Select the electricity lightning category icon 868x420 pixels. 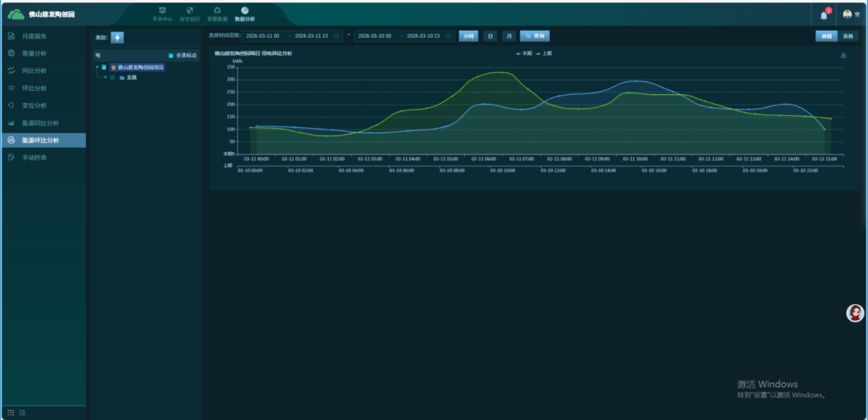(117, 37)
